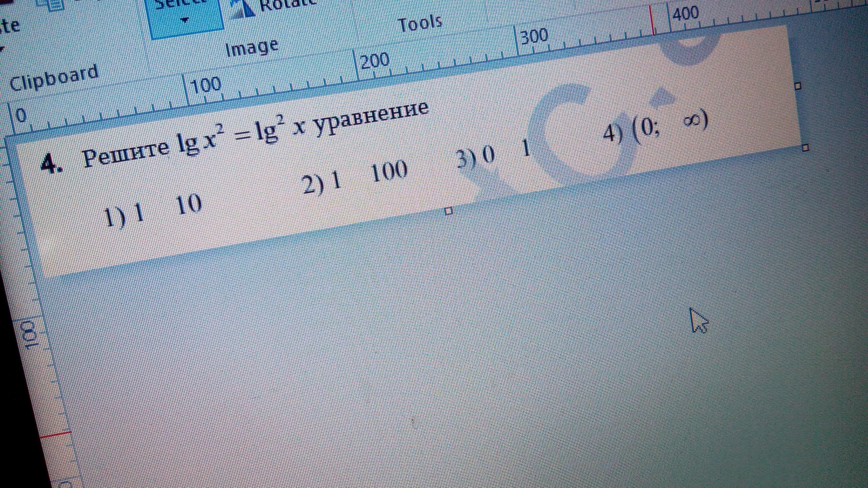The image size is (868, 488).
Task: Click the 200 mark on horizontal ruler
Action: tap(375, 61)
